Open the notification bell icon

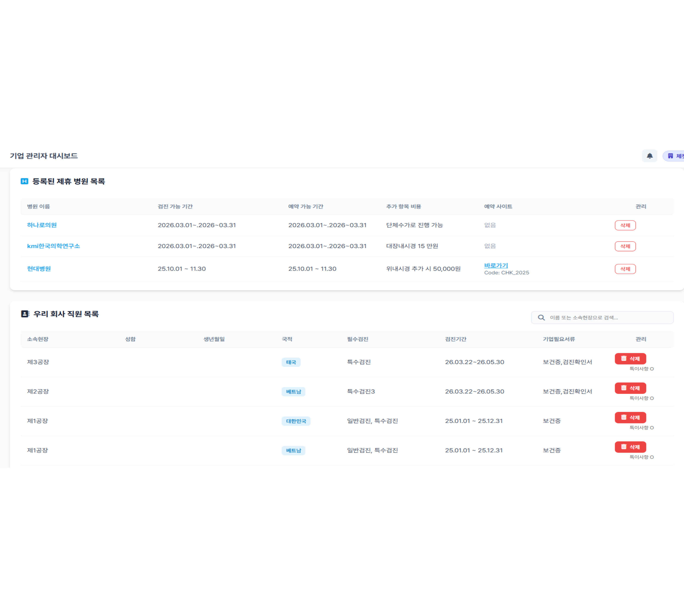click(x=650, y=156)
